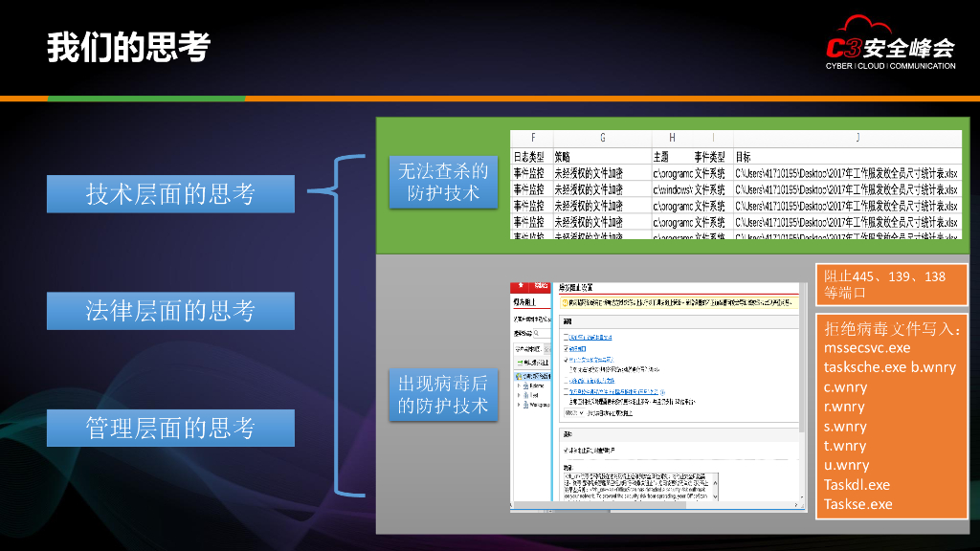The image size is (980, 551).
Task: Enable the first unchecked option checkbox
Action: (x=565, y=337)
